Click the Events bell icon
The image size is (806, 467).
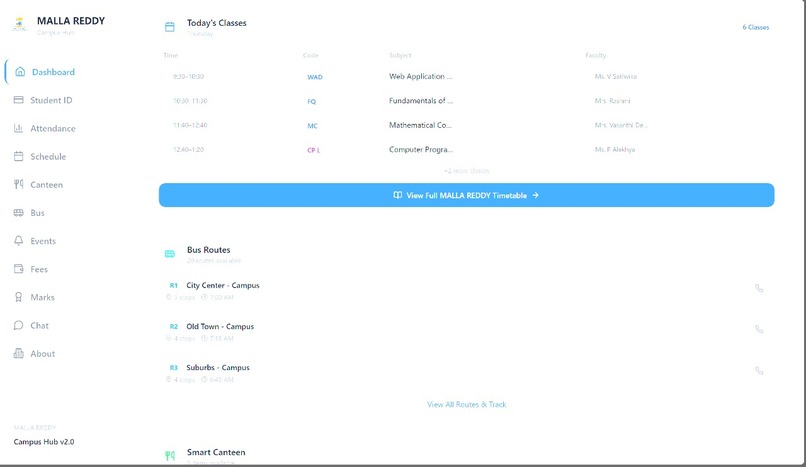[19, 240]
